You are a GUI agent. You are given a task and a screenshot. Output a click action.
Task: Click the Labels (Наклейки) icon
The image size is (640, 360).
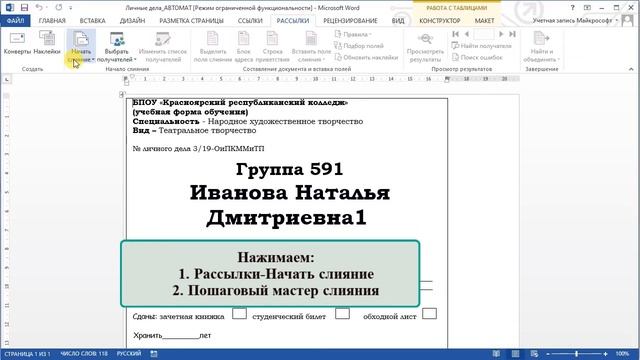coord(47,43)
